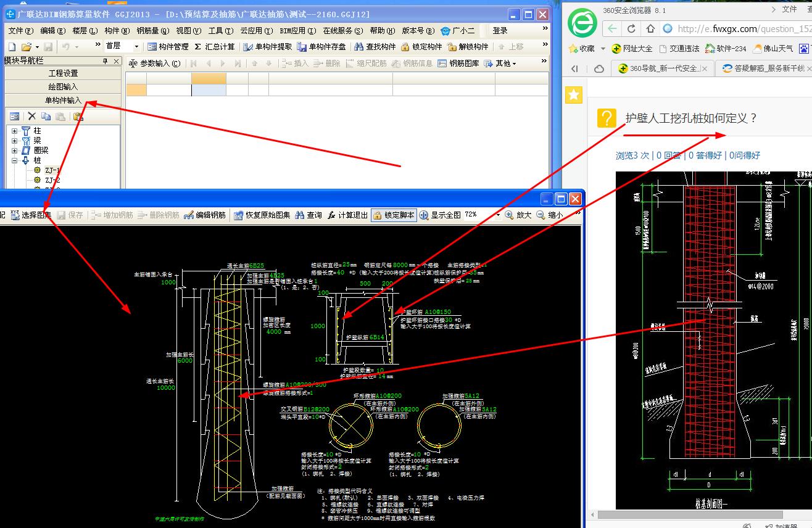Run 汇总计算 summary calculation
This screenshot has height=528, width=812.
pyautogui.click(x=215, y=46)
